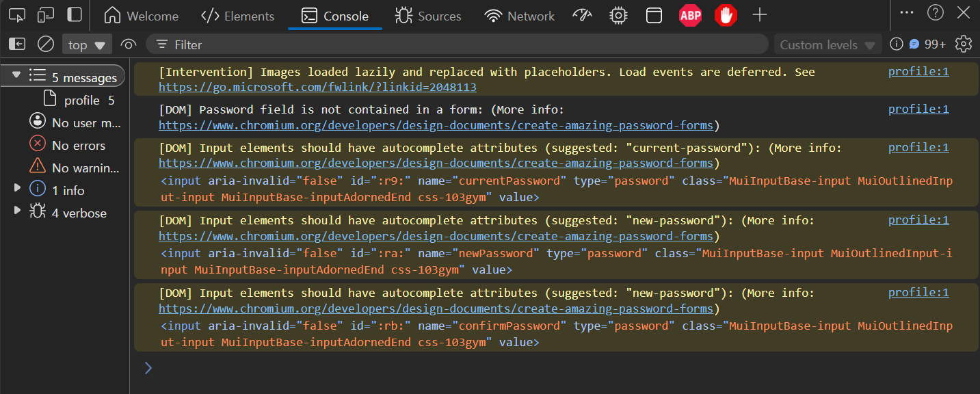Open the Application panel icon
This screenshot has height=394, width=980.
pyautogui.click(x=654, y=16)
